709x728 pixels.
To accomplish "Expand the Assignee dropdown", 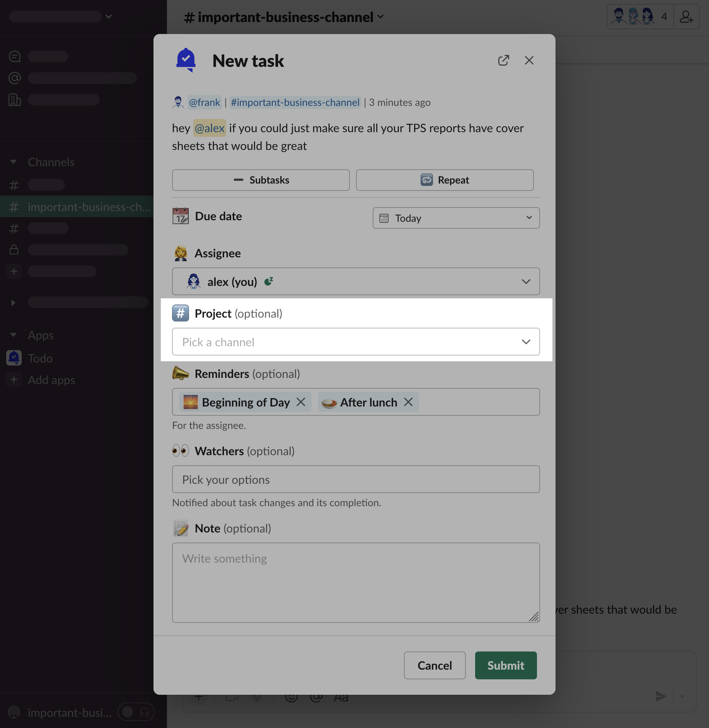I will point(356,281).
